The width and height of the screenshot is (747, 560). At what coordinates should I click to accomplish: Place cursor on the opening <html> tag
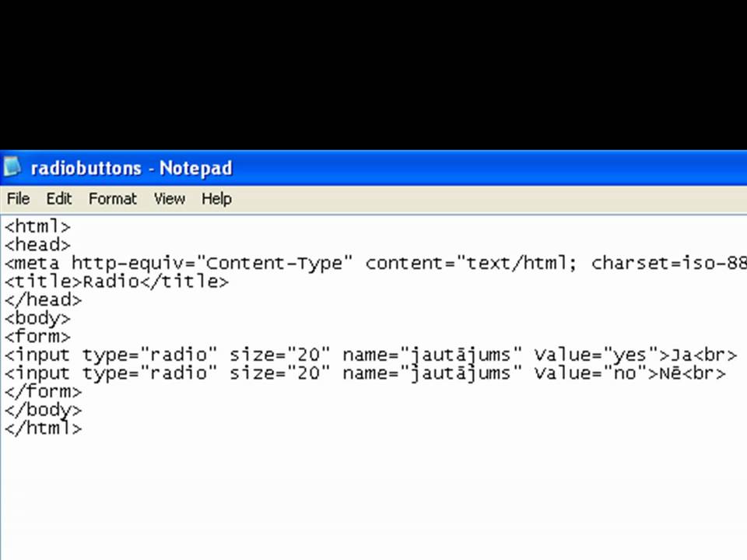tap(37, 227)
